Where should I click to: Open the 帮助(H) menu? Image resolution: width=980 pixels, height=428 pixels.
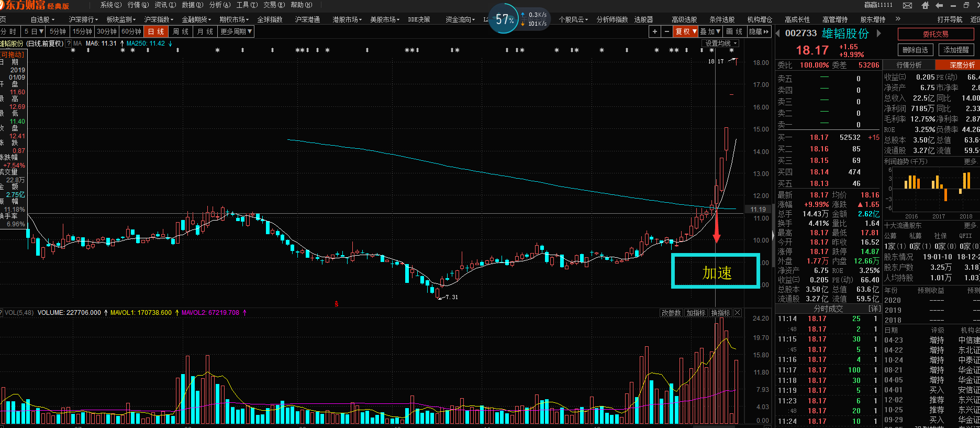click(x=301, y=5)
